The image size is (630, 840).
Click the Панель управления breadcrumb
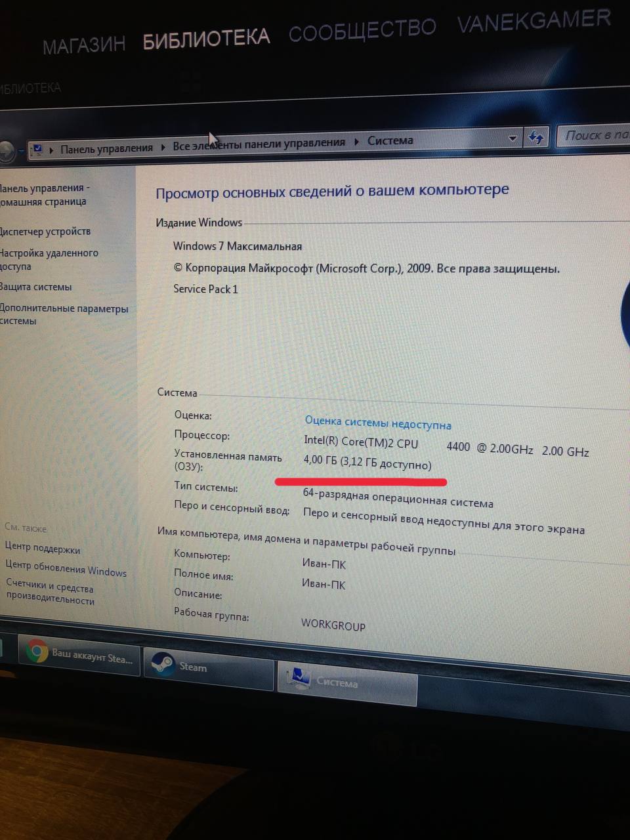coord(106,148)
